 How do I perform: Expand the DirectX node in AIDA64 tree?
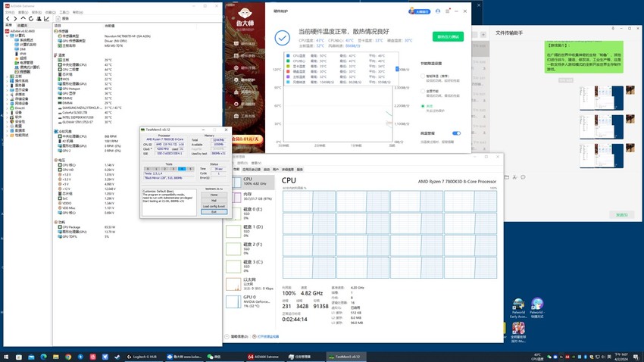tap(8, 108)
